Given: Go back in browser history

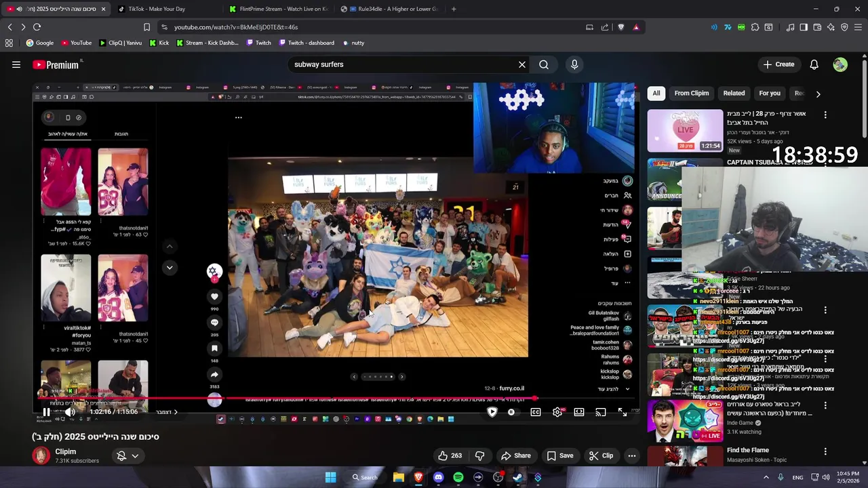Looking at the screenshot, I should point(9,27).
